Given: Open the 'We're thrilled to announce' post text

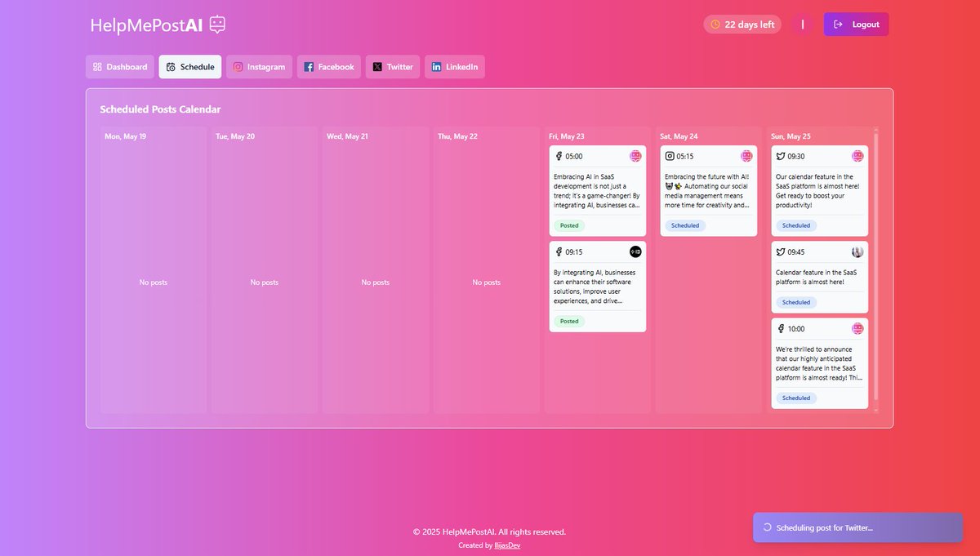Looking at the screenshot, I should [x=818, y=363].
